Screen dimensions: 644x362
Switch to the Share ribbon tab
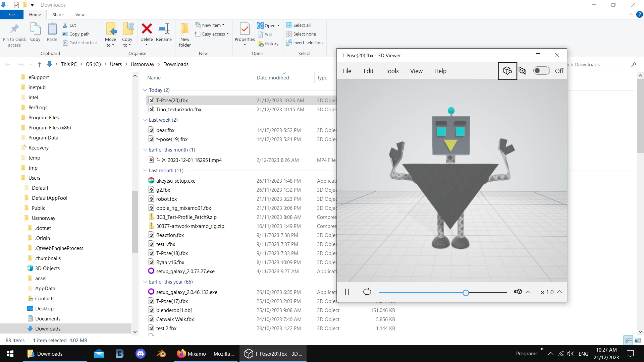click(x=58, y=14)
